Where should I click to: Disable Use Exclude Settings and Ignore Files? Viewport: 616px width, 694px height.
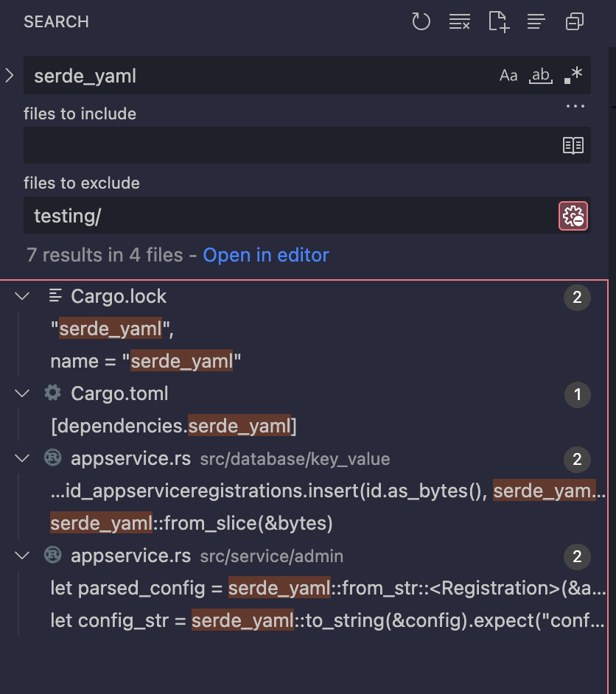(x=573, y=216)
